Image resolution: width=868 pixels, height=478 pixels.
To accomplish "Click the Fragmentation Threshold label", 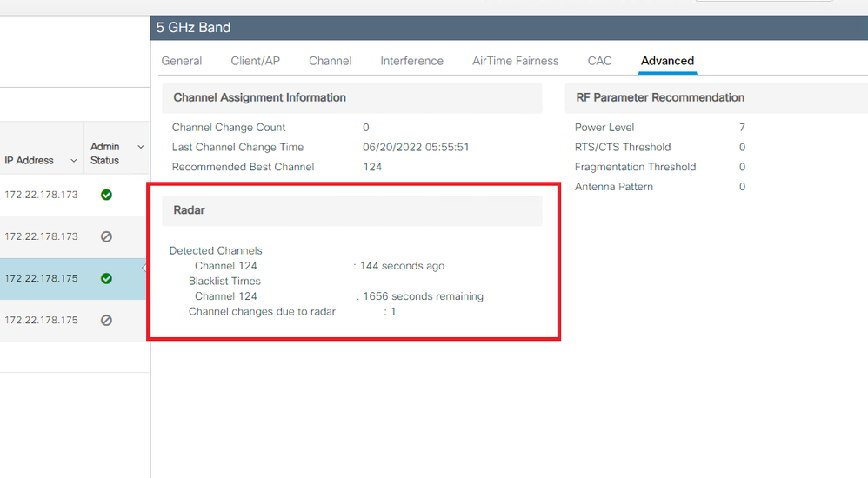I will pyautogui.click(x=636, y=167).
